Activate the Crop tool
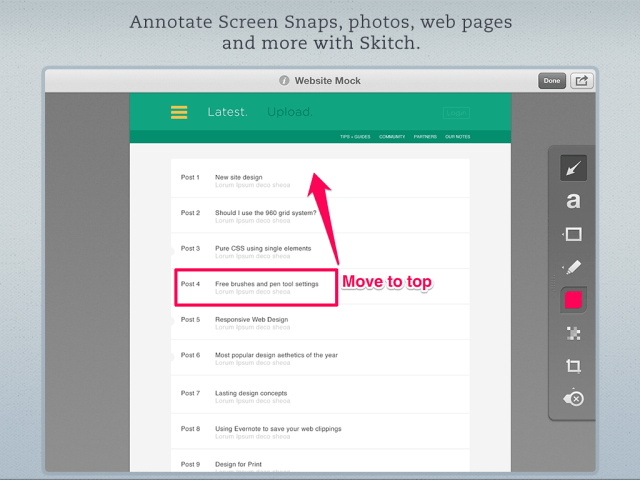 click(x=573, y=366)
